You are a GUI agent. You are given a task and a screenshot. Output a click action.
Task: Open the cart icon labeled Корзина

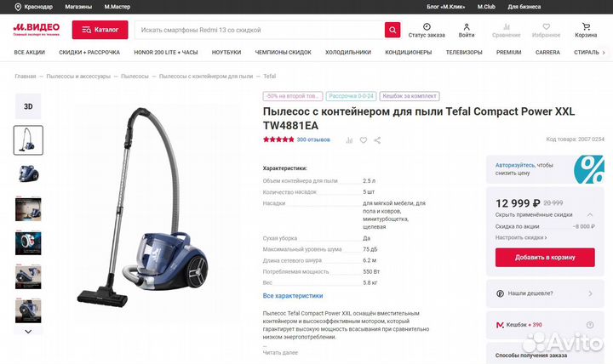(586, 27)
